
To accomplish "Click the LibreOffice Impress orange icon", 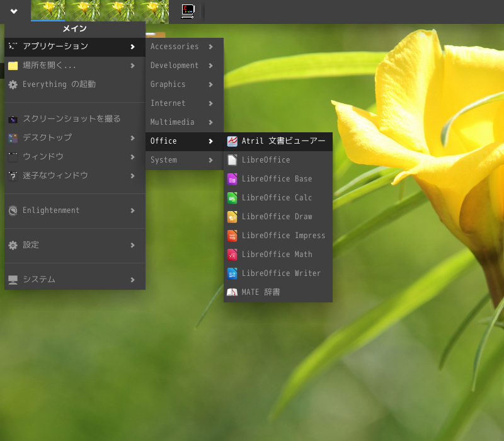I will [x=232, y=236].
